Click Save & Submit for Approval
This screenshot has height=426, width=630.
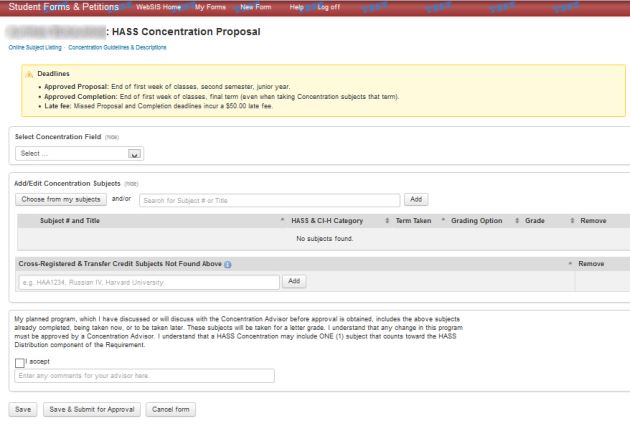coord(92,408)
